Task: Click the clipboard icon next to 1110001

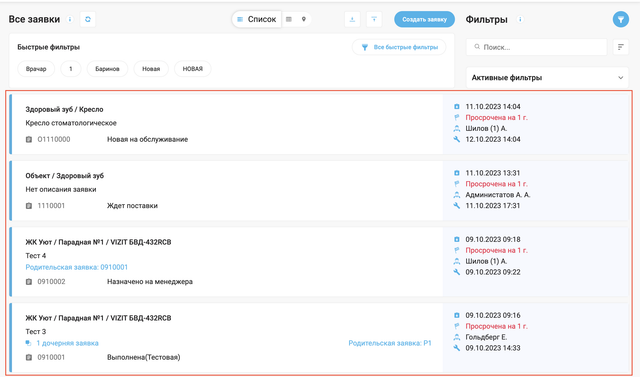Action: point(29,206)
